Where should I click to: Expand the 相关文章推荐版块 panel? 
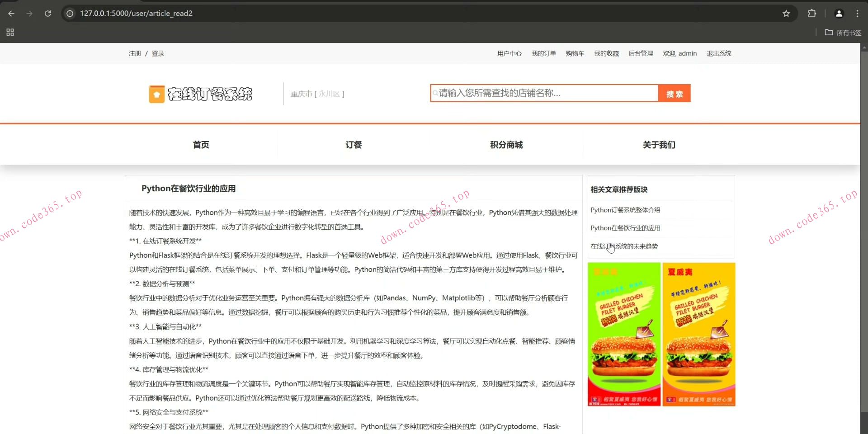click(x=619, y=189)
